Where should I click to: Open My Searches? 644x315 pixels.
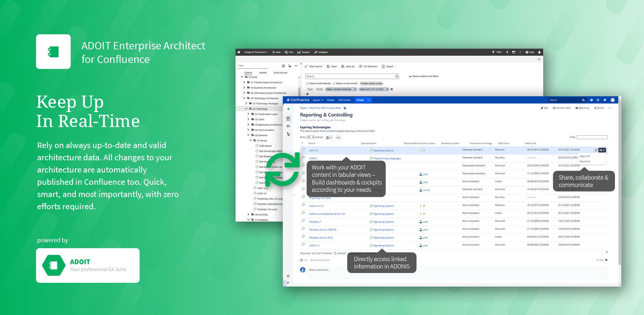(x=368, y=66)
